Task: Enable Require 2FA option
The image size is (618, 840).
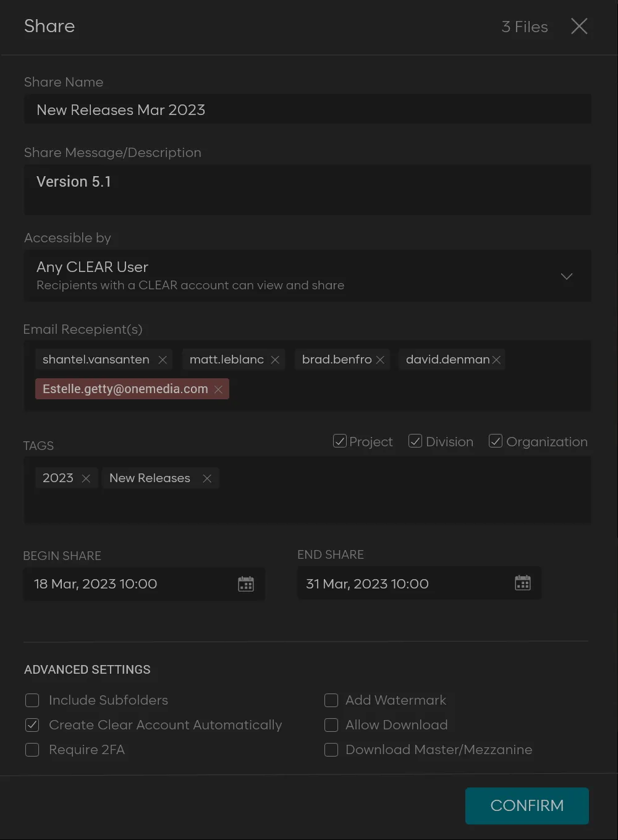Action: pos(32,750)
